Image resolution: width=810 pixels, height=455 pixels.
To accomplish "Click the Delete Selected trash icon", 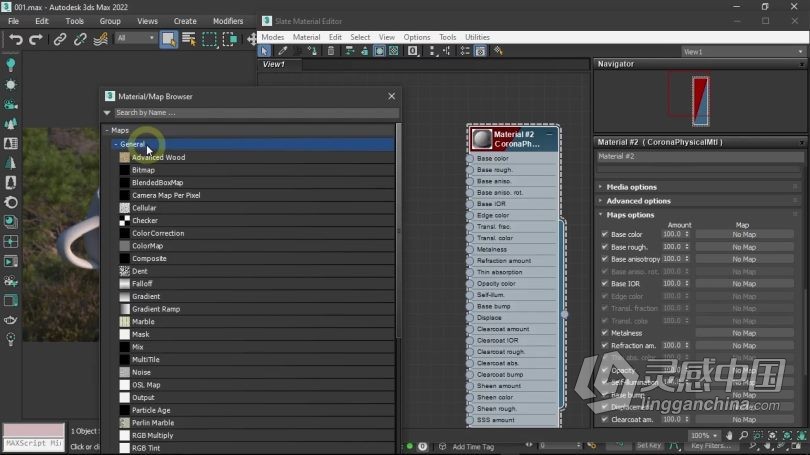I will point(331,51).
